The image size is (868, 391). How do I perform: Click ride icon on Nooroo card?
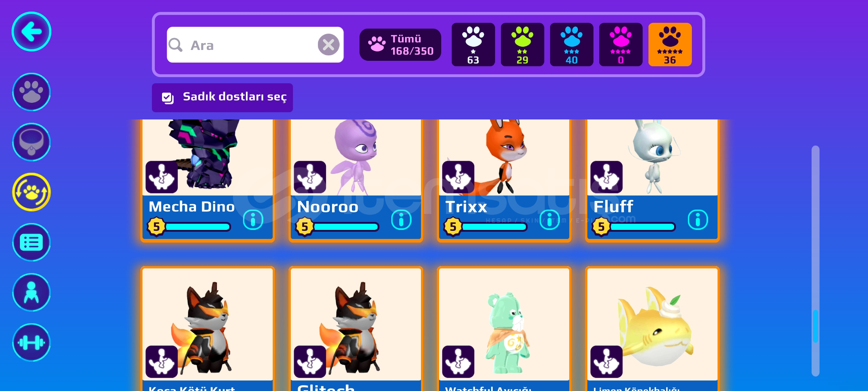(x=310, y=177)
